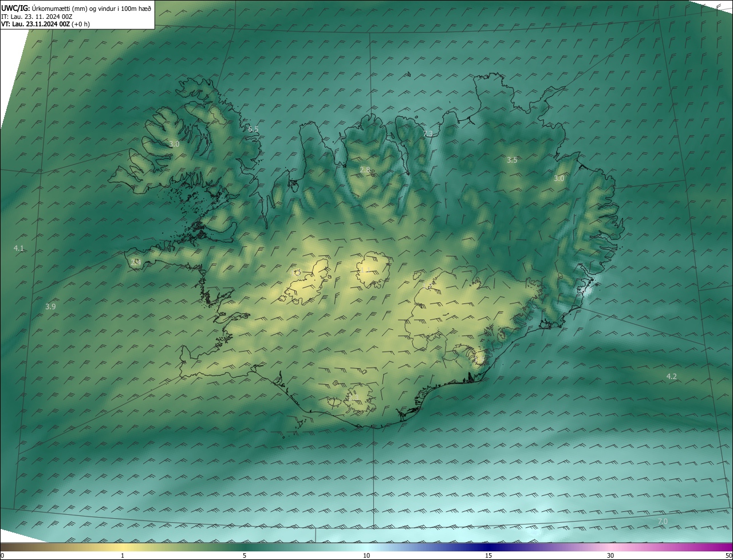Click the '50' tick on the color scale
Image resolution: width=733 pixels, height=560 pixels.
click(x=728, y=556)
